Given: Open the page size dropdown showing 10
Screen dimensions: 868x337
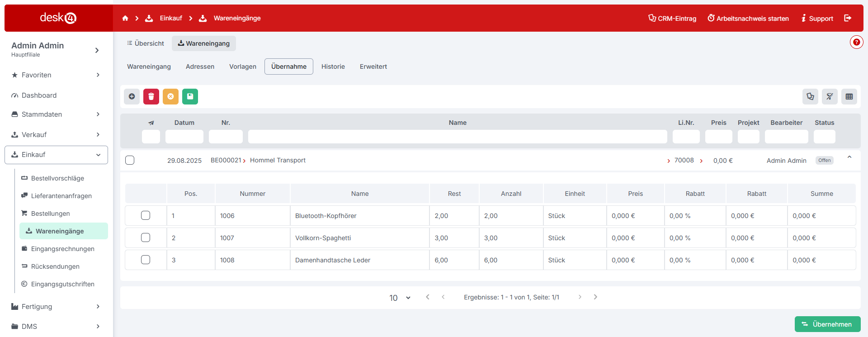Looking at the screenshot, I should (400, 298).
